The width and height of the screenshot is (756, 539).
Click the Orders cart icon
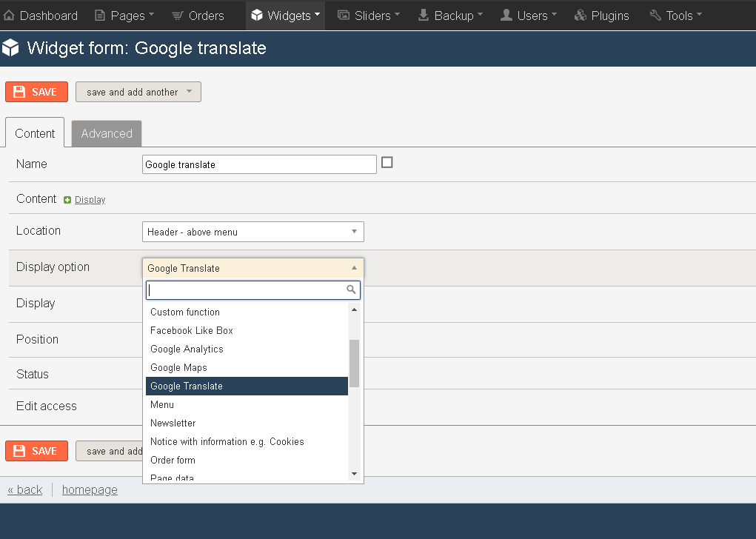coord(178,16)
